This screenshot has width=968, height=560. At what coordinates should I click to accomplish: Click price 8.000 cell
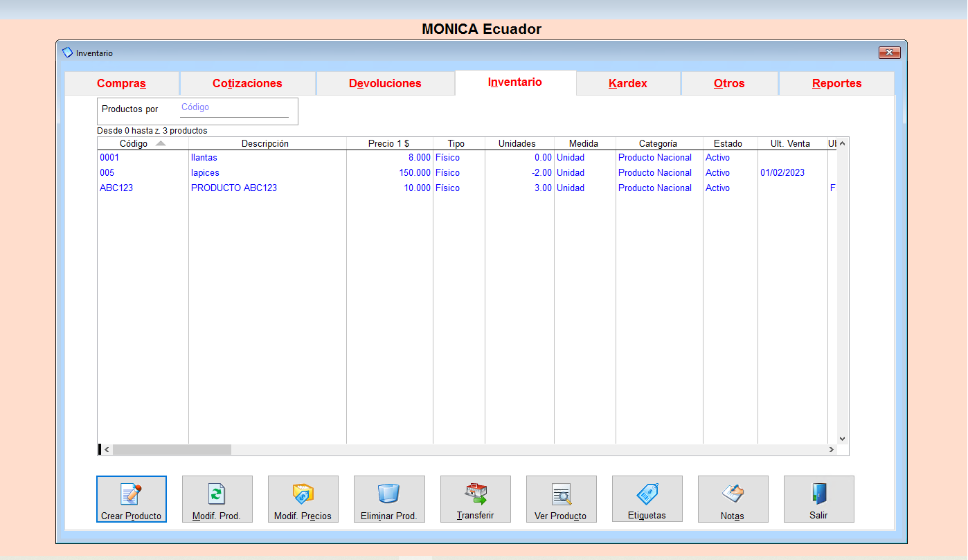click(390, 158)
